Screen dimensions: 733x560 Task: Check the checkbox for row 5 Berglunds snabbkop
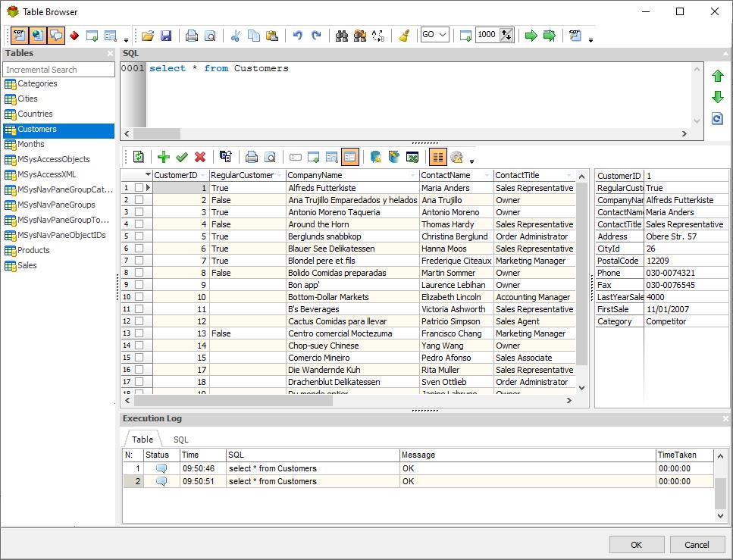pyautogui.click(x=139, y=236)
